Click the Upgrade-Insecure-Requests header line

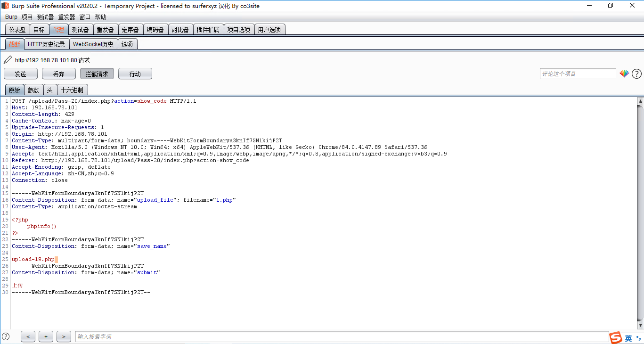(58, 127)
